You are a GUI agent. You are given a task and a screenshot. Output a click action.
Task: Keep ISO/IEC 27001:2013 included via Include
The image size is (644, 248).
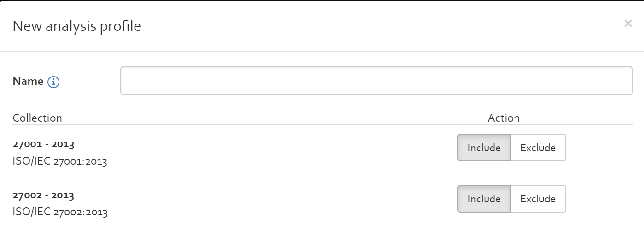[484, 148]
